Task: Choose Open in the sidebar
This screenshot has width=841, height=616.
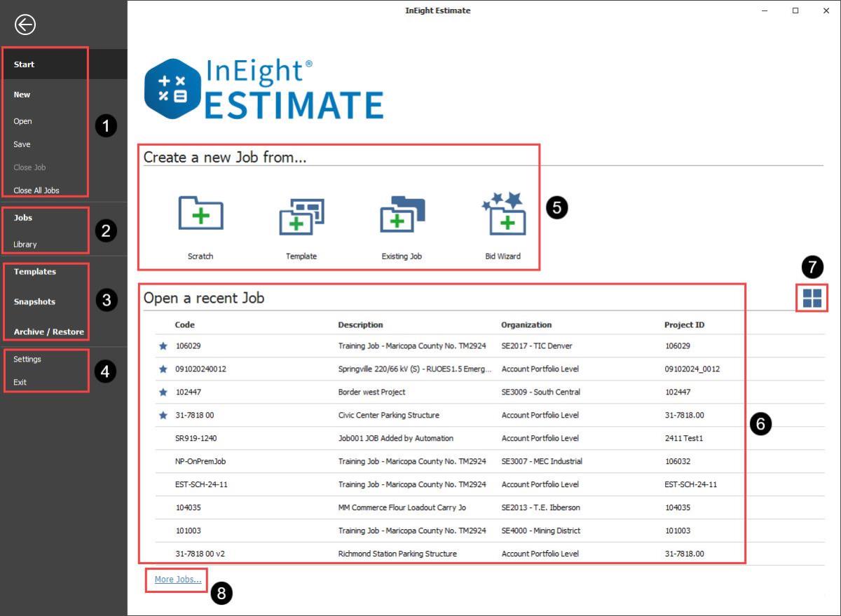Action: 22,121
